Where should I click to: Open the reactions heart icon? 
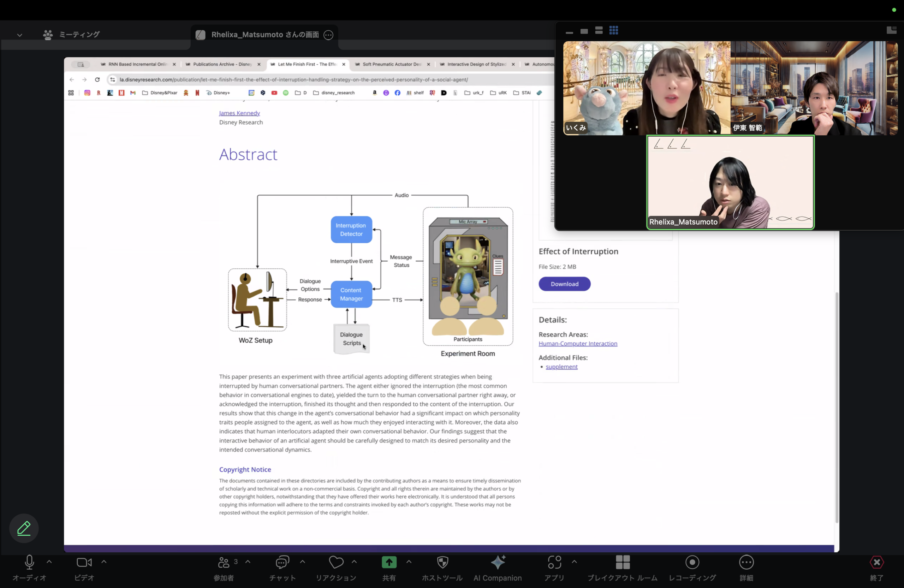click(x=336, y=562)
